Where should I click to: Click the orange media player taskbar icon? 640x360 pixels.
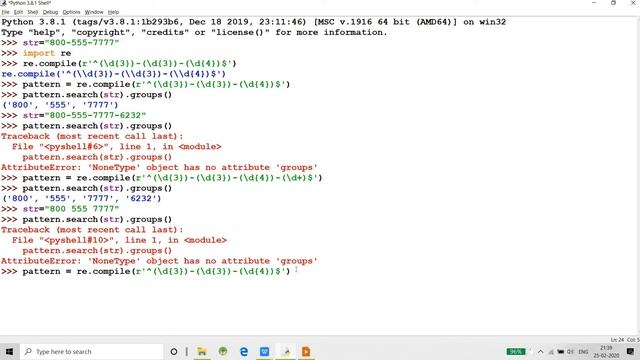point(306,351)
